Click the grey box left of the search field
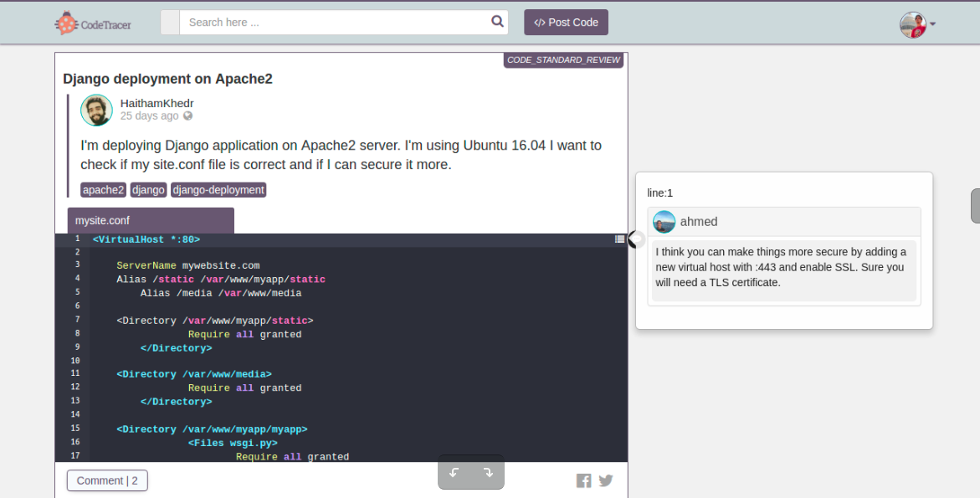This screenshot has width=980, height=498. point(170,23)
